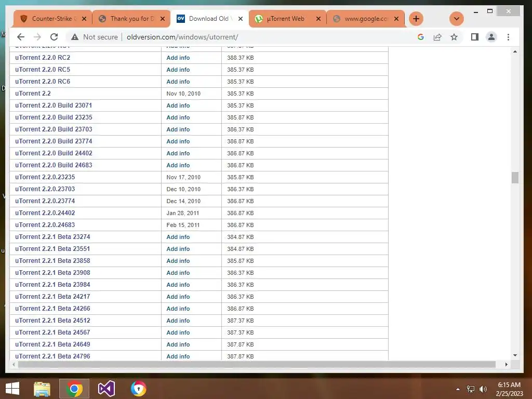The image size is (532, 399).
Task: Click the vertical scrollbar up arrow
Action: [x=515, y=51]
